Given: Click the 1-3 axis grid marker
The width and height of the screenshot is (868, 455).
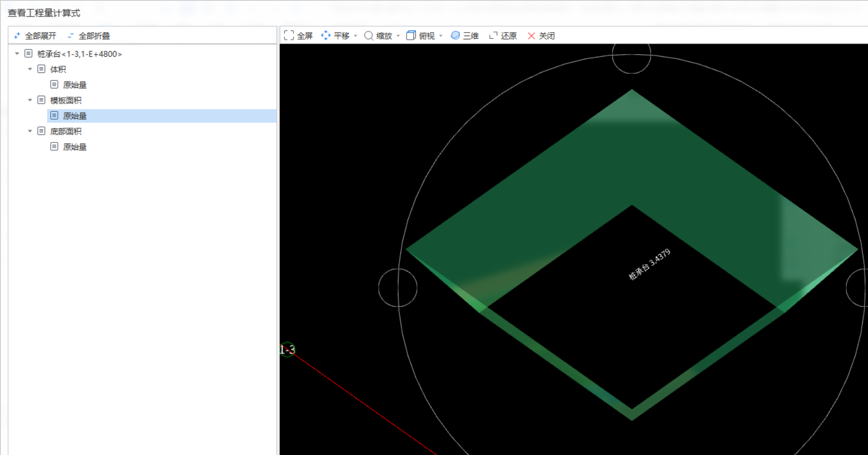Looking at the screenshot, I should 287,350.
